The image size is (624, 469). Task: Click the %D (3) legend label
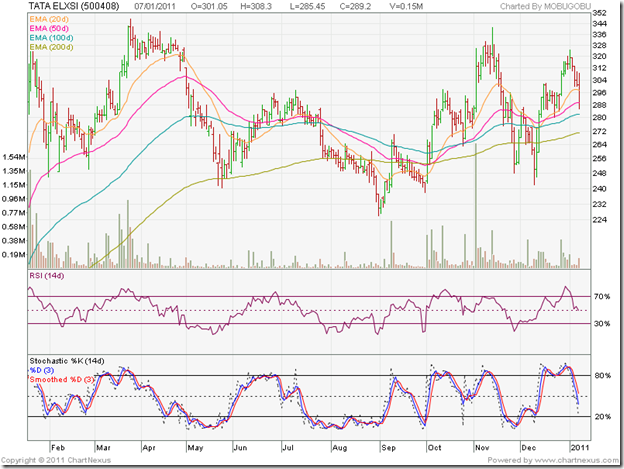pos(42,370)
